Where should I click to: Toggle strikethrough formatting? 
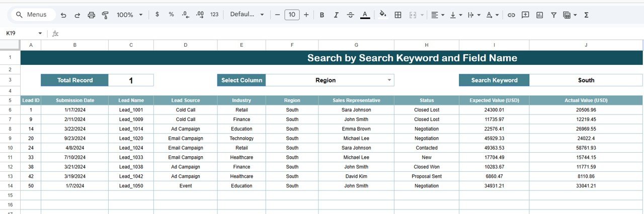tap(350, 15)
